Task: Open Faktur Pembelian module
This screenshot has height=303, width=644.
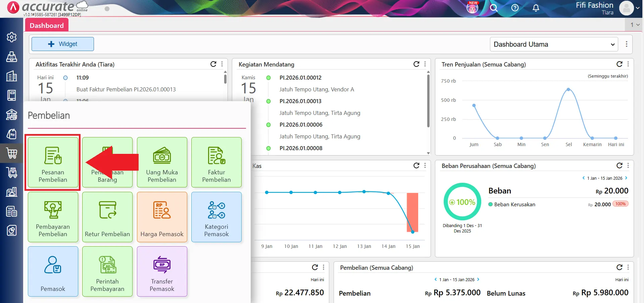Action: (x=216, y=163)
